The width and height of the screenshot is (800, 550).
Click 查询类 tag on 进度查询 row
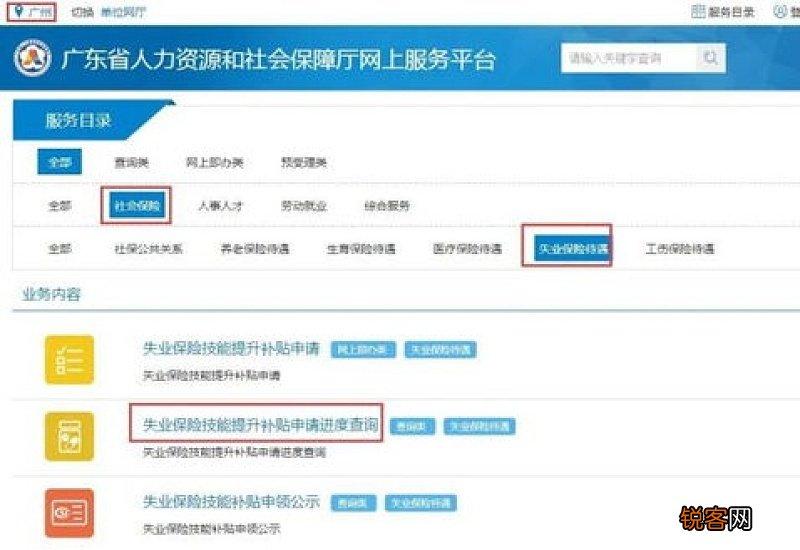[412, 427]
